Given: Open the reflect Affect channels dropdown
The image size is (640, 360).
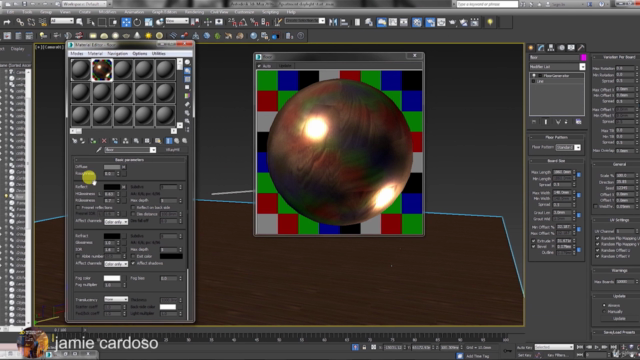Looking at the screenshot, I should [x=116, y=222].
